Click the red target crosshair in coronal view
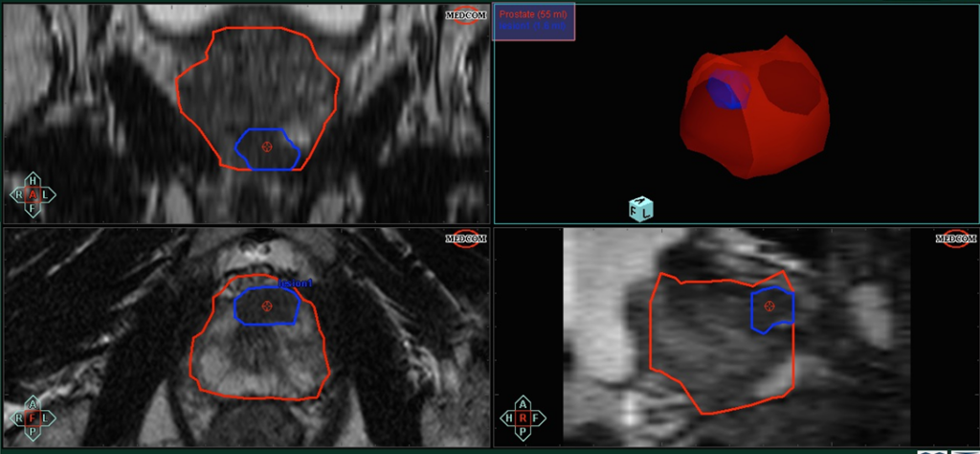The width and height of the screenshot is (980, 454). pyautogui.click(x=267, y=146)
